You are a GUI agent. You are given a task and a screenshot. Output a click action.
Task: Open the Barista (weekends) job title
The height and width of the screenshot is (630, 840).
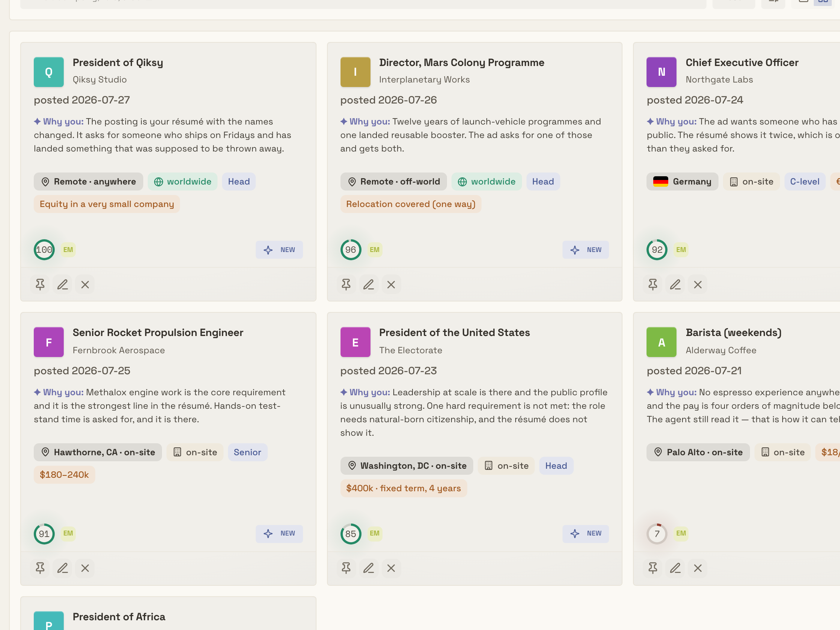coord(733,333)
